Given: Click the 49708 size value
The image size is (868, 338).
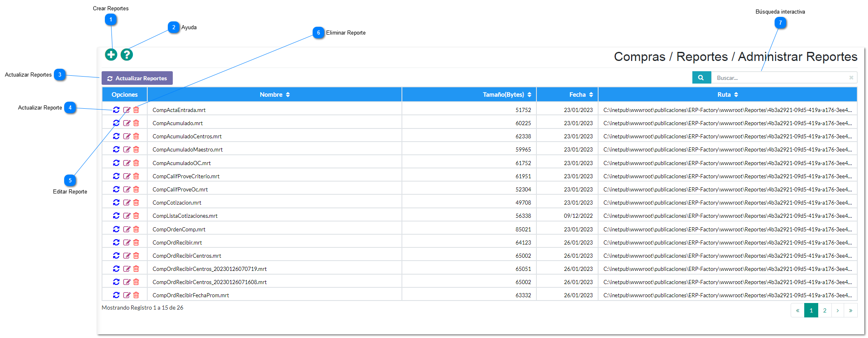Looking at the screenshot, I should pos(523,203).
